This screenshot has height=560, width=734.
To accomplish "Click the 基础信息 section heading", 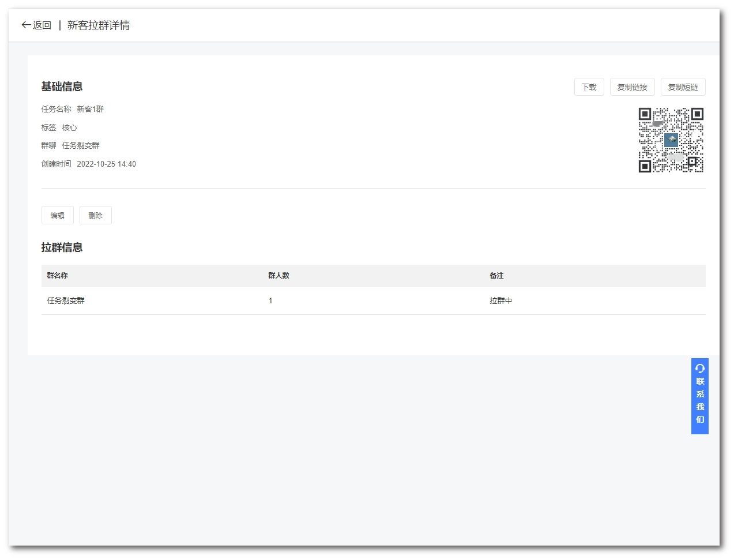I will [x=62, y=87].
